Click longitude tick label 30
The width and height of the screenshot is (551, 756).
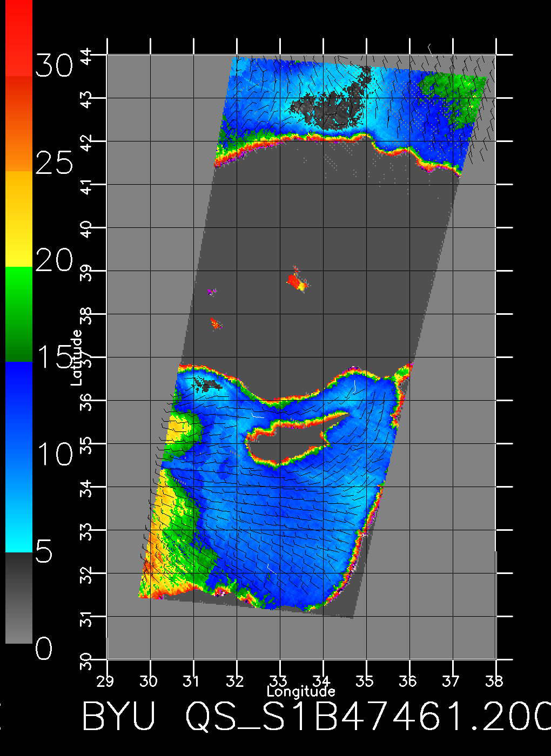point(149,681)
